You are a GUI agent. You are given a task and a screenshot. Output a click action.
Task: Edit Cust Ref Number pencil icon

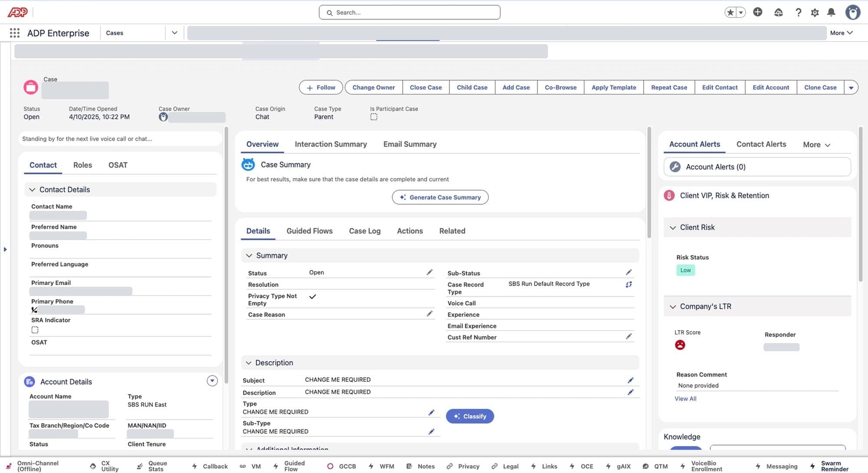(x=629, y=336)
